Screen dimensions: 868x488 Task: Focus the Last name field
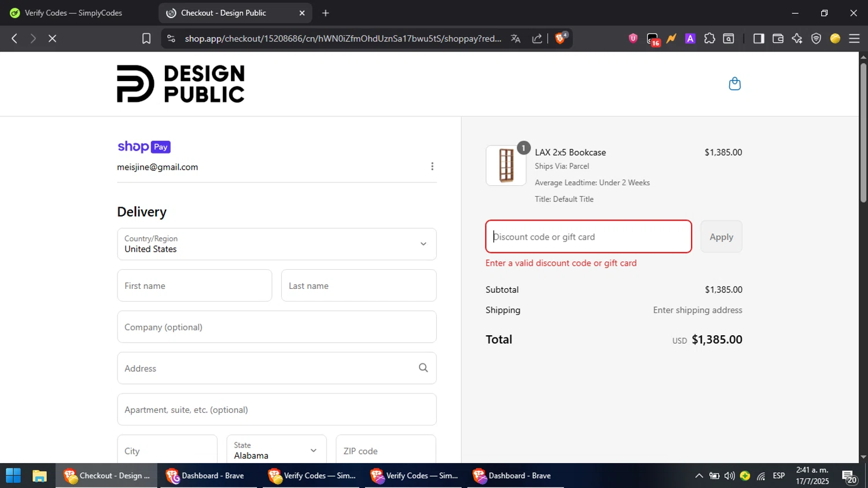(x=359, y=285)
